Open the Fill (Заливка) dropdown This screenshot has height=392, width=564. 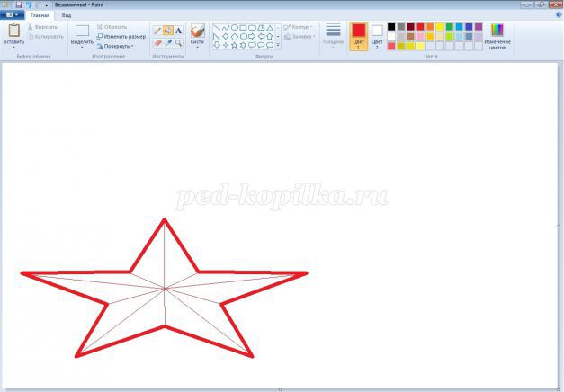[x=300, y=36]
